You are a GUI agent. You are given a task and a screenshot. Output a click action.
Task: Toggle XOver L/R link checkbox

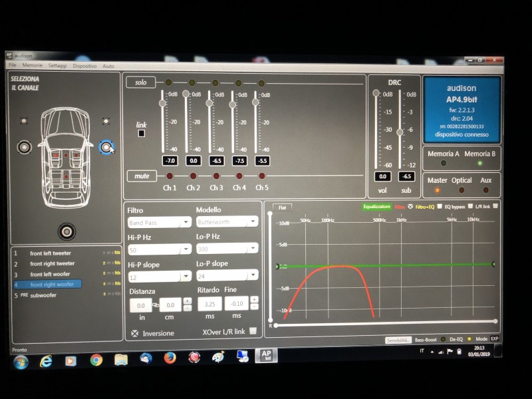pyautogui.click(x=253, y=331)
